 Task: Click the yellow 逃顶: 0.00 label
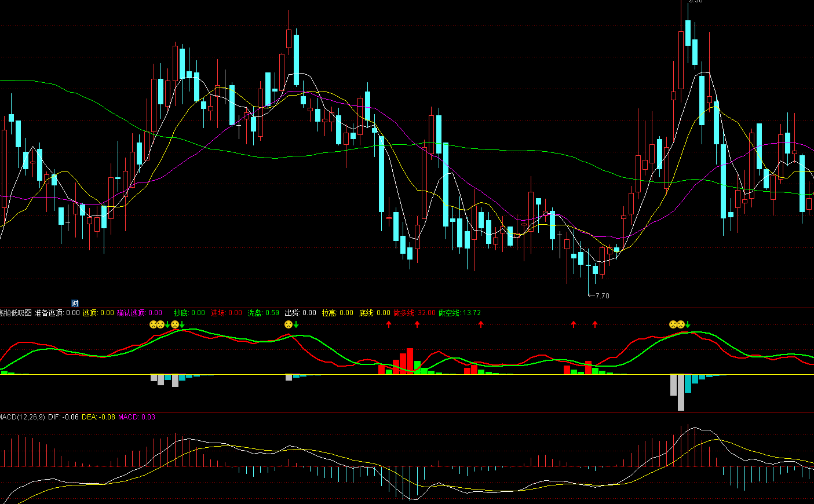pos(98,313)
